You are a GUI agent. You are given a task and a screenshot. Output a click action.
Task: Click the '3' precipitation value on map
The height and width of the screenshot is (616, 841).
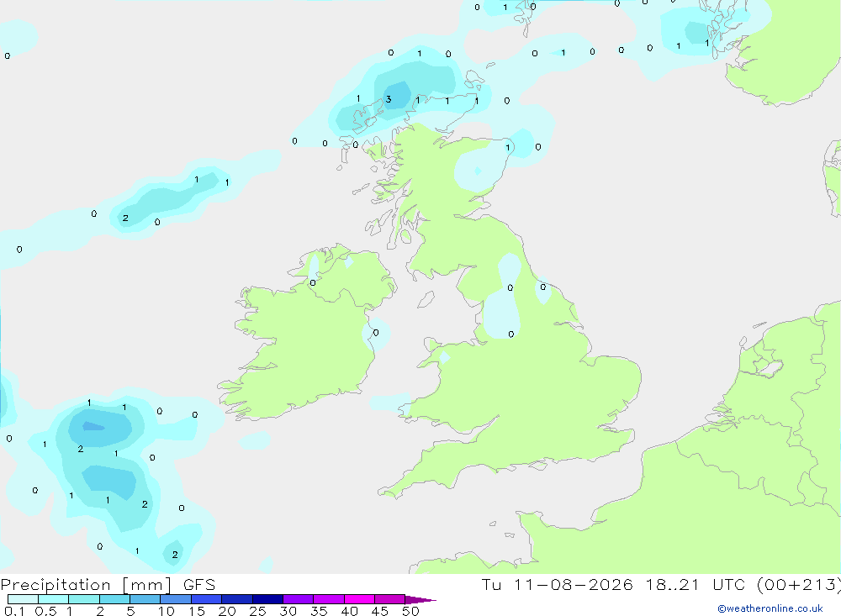click(x=389, y=99)
